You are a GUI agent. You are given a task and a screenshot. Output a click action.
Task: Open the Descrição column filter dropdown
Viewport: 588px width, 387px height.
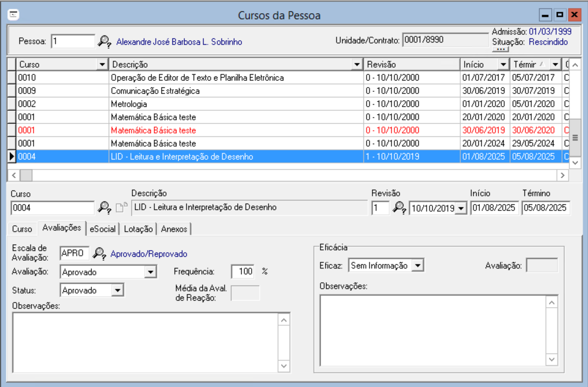coord(357,64)
